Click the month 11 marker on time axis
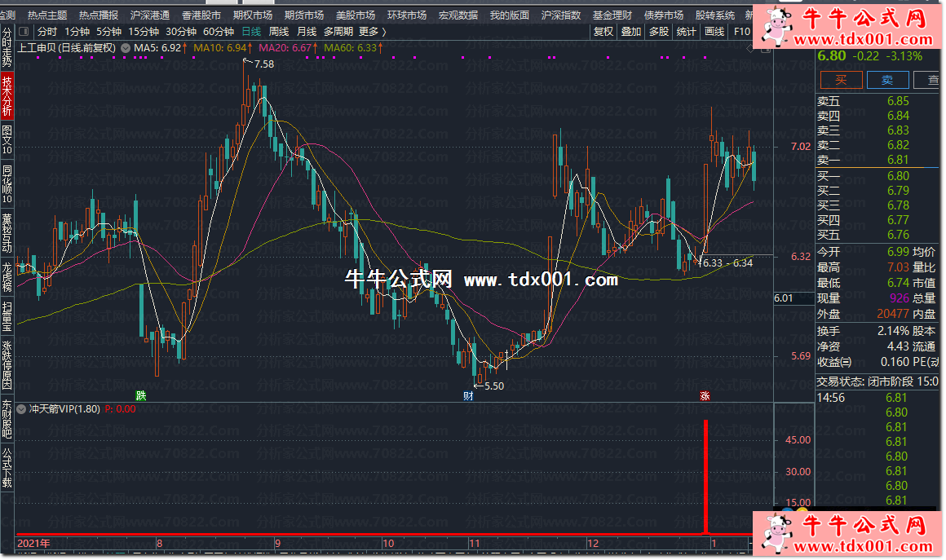Screen dimensions: 946x560 474,543
